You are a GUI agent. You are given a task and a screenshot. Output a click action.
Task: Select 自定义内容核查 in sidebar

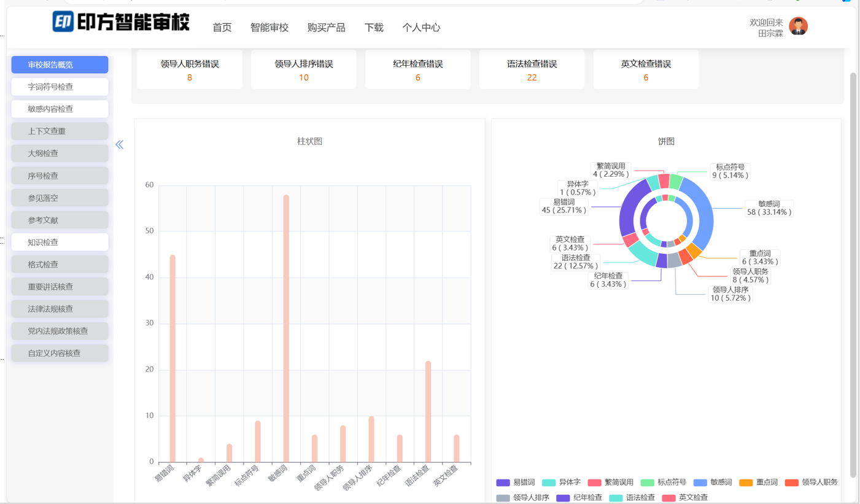(x=60, y=353)
